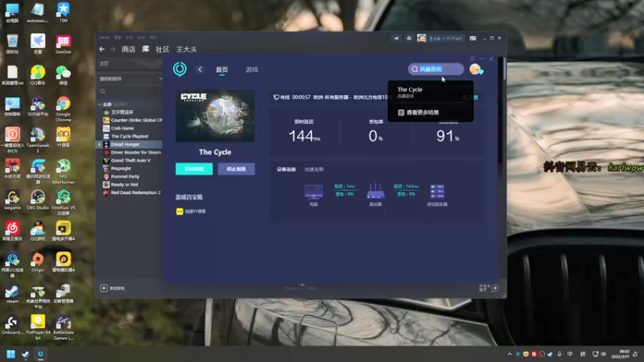Select The Cycle search suggestion
This screenshot has height=362, width=644.
(431, 93)
